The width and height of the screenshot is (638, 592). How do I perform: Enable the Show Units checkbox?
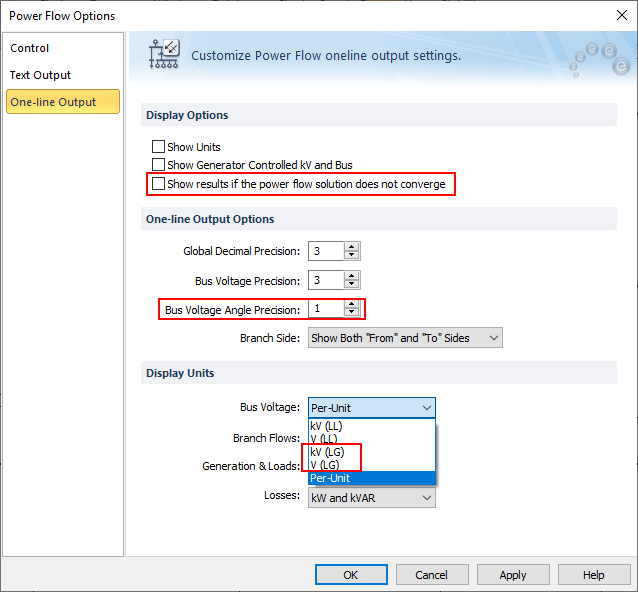(x=158, y=147)
